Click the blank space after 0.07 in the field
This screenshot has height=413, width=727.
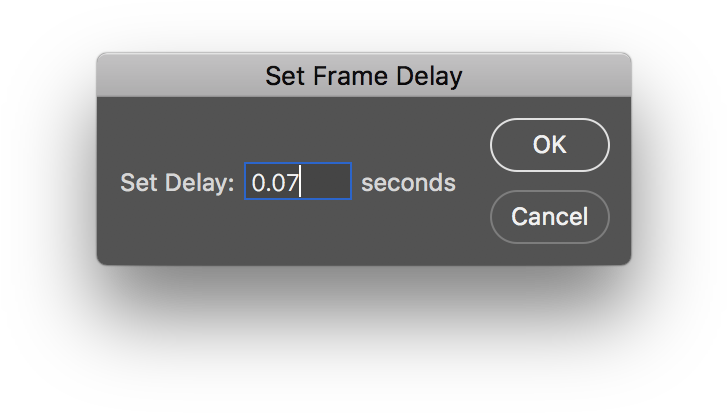pos(327,182)
